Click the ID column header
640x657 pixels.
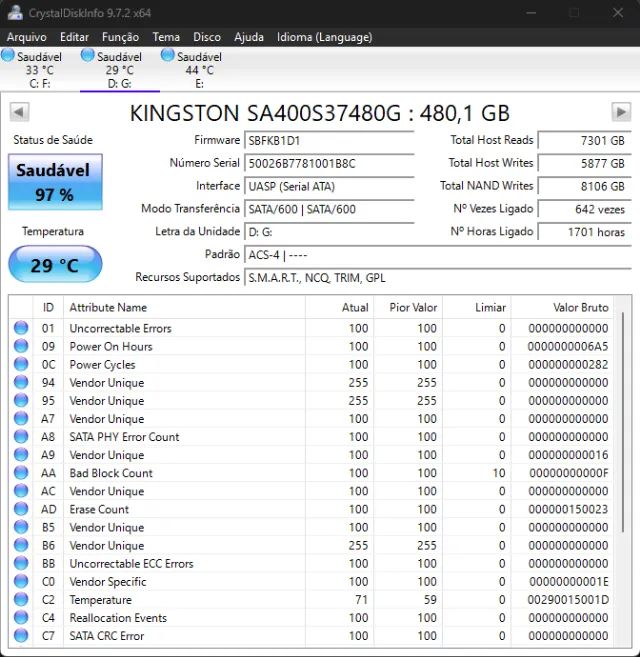(48, 307)
